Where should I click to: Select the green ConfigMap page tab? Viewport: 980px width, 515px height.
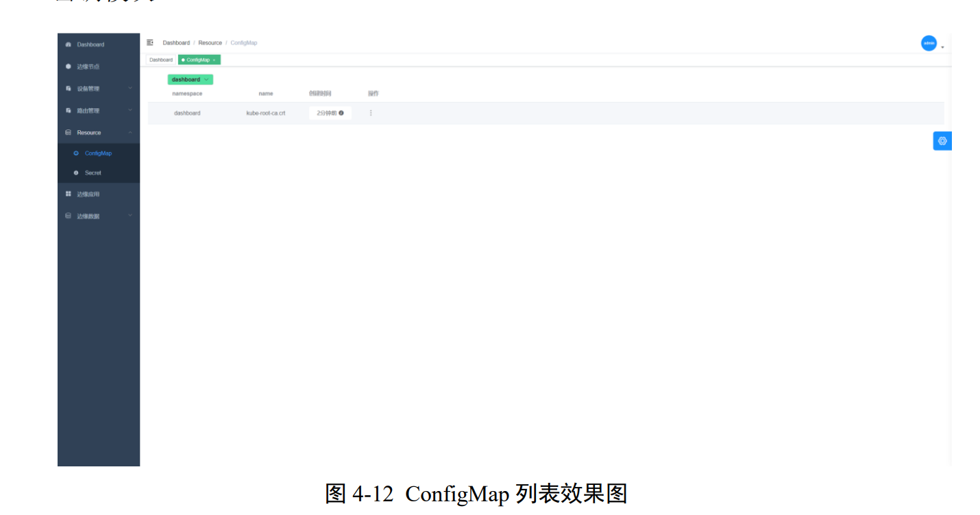point(199,60)
